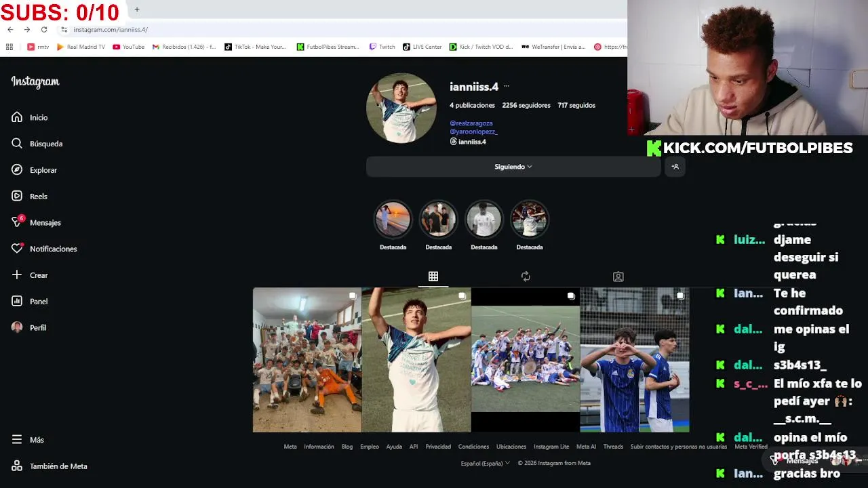Open the profile options ellipsis next to ianniiss.4
The height and width of the screenshot is (488, 868).
(506, 87)
